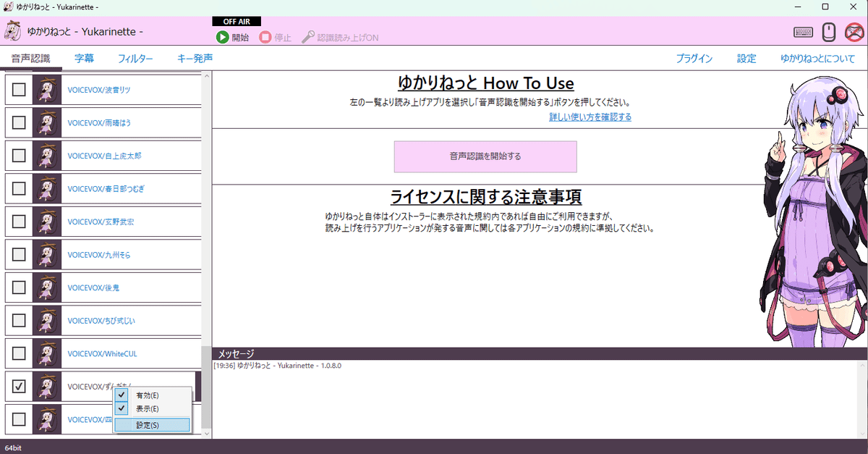This screenshot has width=868, height=454.
Task: Open the 設定 tab in the top bar
Action: 746,59
